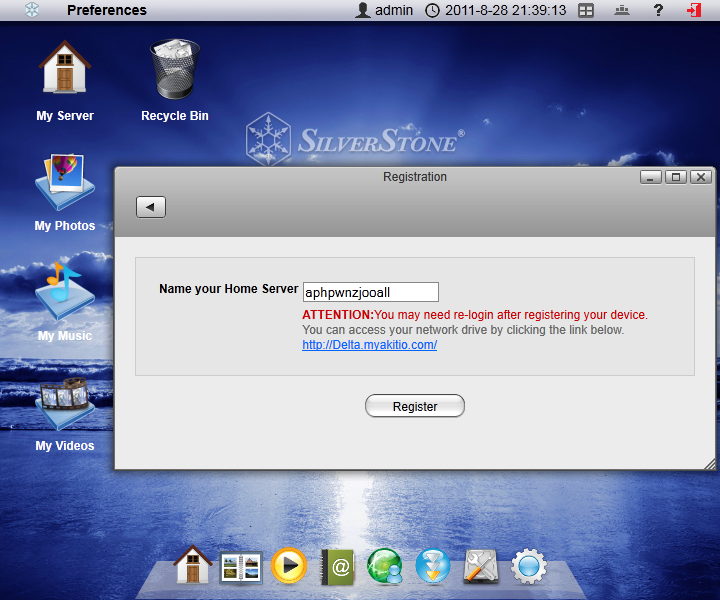Open the Recycle Bin
The width and height of the screenshot is (720, 600).
(x=174, y=70)
